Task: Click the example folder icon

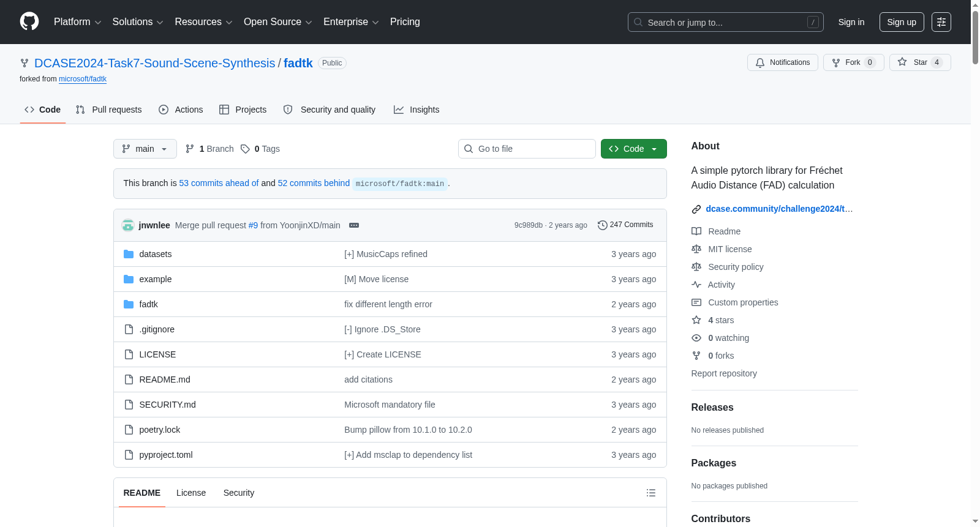Action: coord(129,279)
